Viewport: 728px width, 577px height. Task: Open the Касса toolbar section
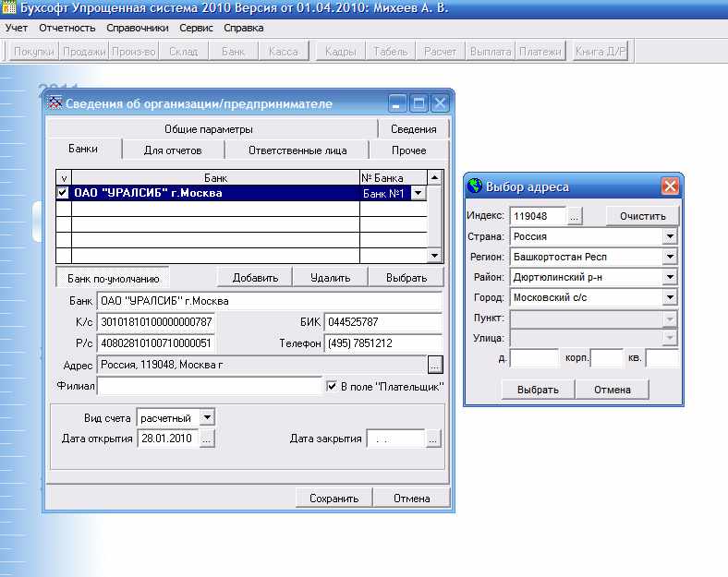pyautogui.click(x=283, y=52)
